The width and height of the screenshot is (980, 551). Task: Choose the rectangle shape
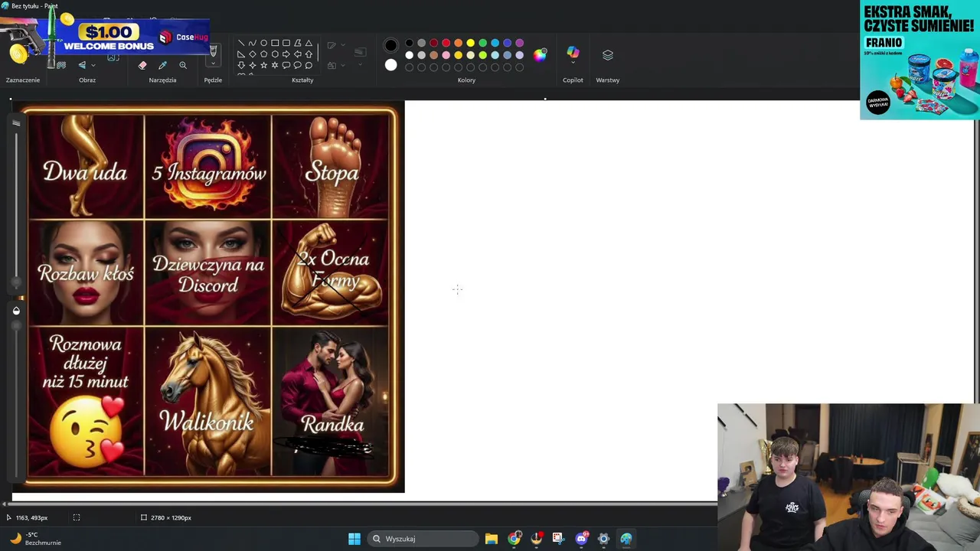(x=275, y=43)
